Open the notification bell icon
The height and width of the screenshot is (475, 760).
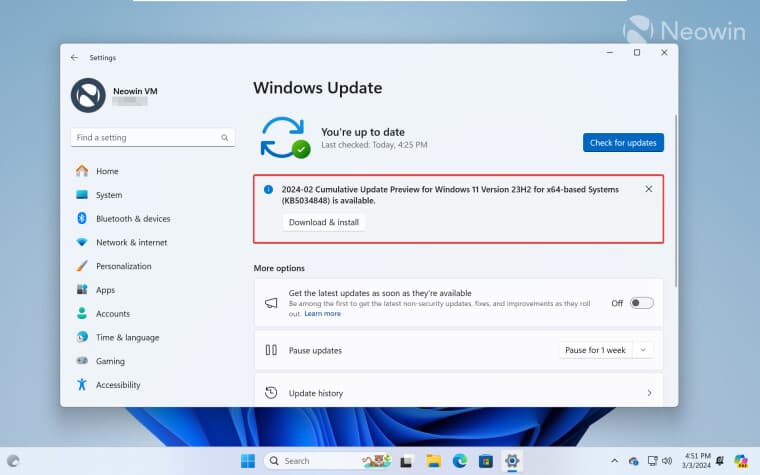pyautogui.click(x=720, y=460)
